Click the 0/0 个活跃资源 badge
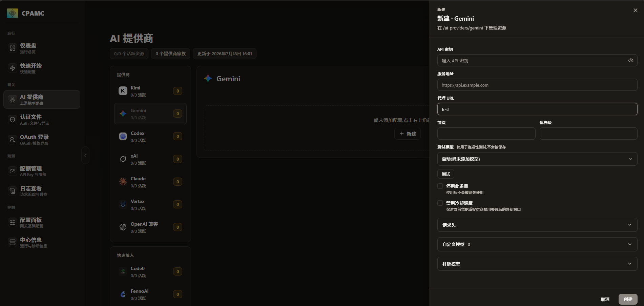644x306 pixels. (129, 54)
